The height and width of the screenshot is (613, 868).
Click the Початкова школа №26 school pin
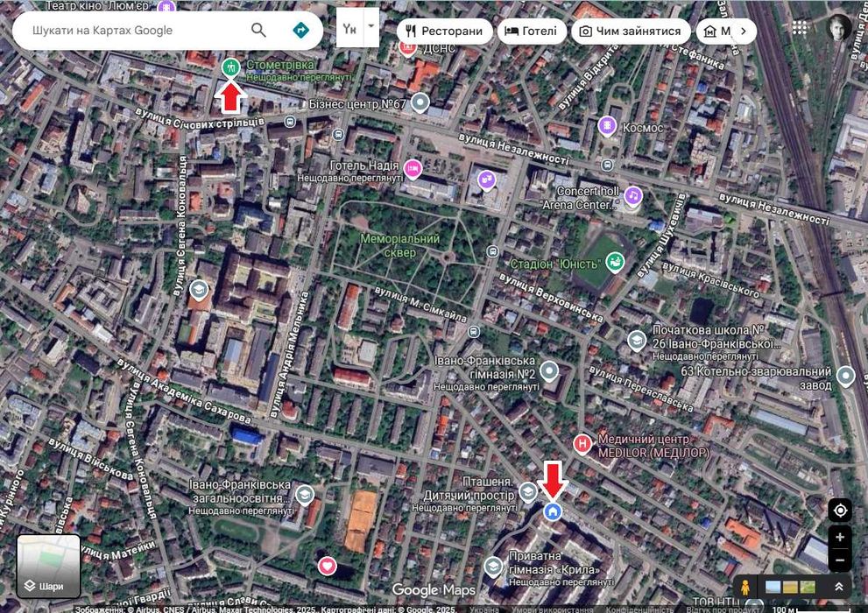pos(637,340)
